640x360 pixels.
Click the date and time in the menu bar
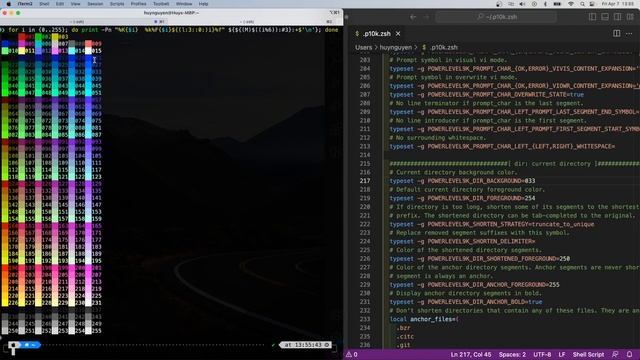618,4
